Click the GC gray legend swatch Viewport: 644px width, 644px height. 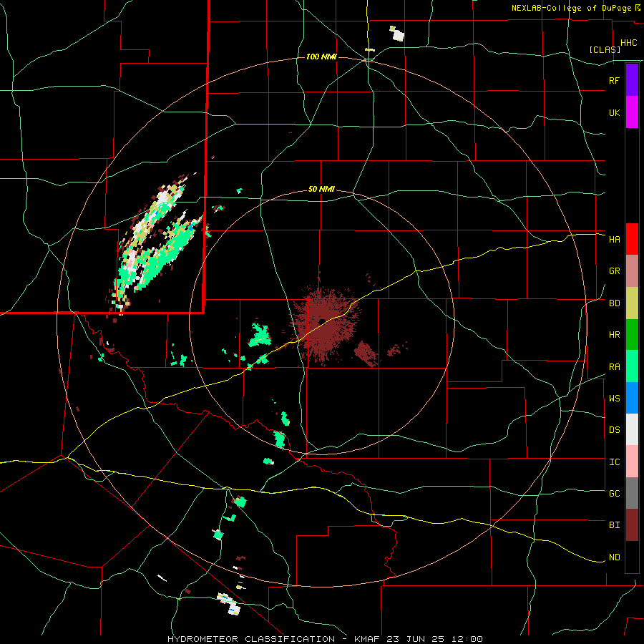632,493
